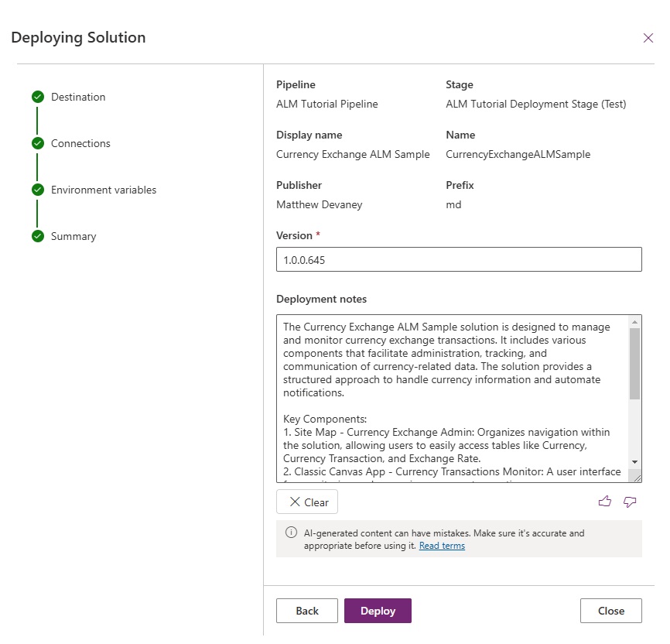Go Back to the previous step

pos(307,611)
